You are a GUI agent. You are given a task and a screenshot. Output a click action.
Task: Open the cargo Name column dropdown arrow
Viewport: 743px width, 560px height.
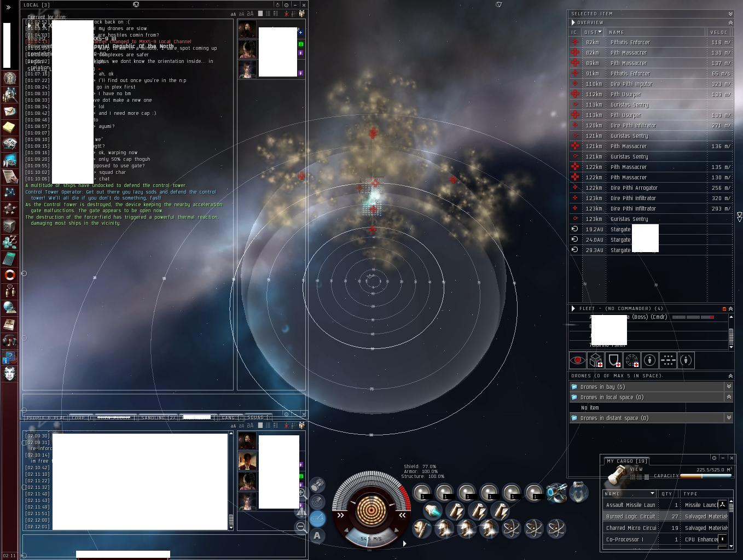[x=652, y=493]
